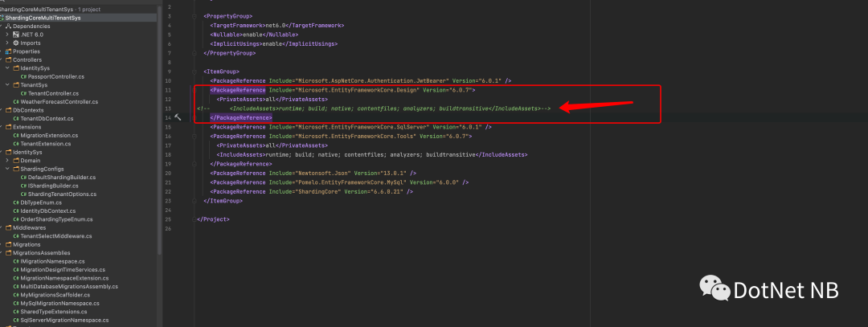868x327 pixels.
Task: Fold the Tools PackageReference on line 16
Action: click(x=194, y=136)
